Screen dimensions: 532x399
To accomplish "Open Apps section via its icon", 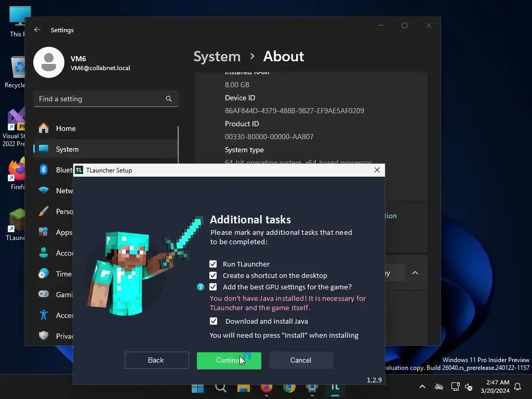I will click(x=44, y=232).
